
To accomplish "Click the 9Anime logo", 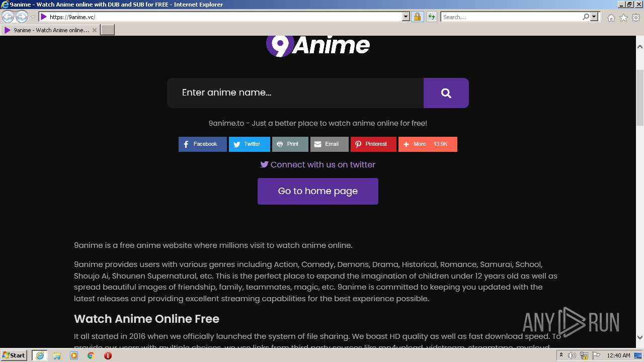I will 318,45.
